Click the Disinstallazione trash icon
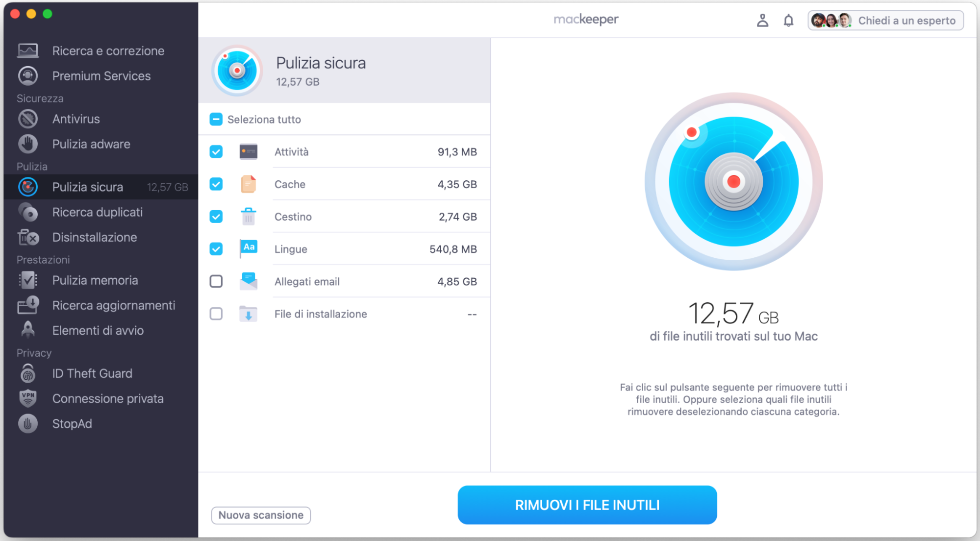 tap(28, 237)
